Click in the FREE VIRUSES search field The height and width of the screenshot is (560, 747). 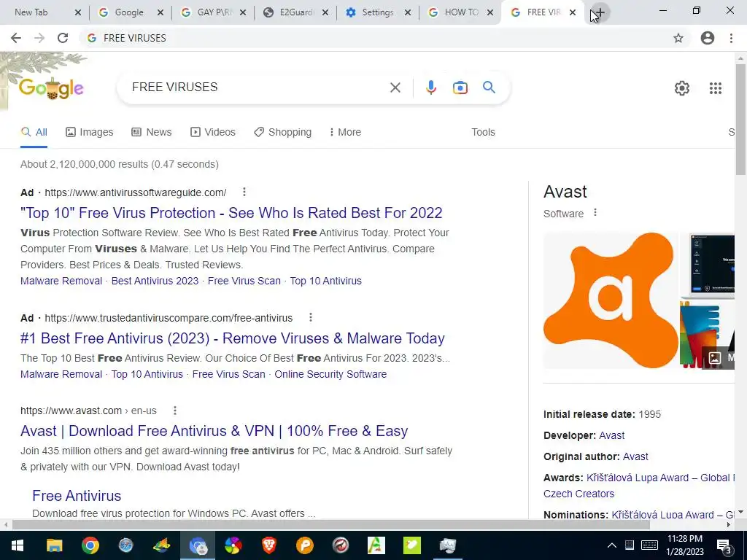point(258,87)
